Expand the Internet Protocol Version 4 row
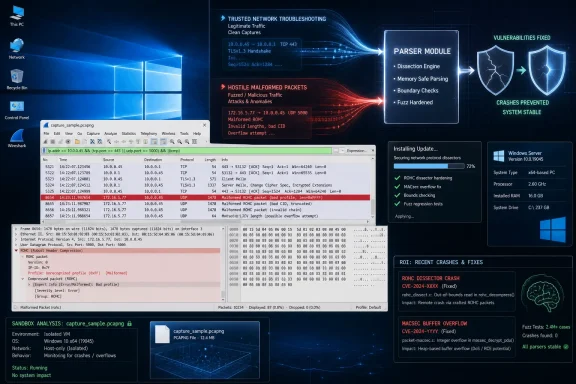The width and height of the screenshot is (576, 384). click(x=16, y=239)
